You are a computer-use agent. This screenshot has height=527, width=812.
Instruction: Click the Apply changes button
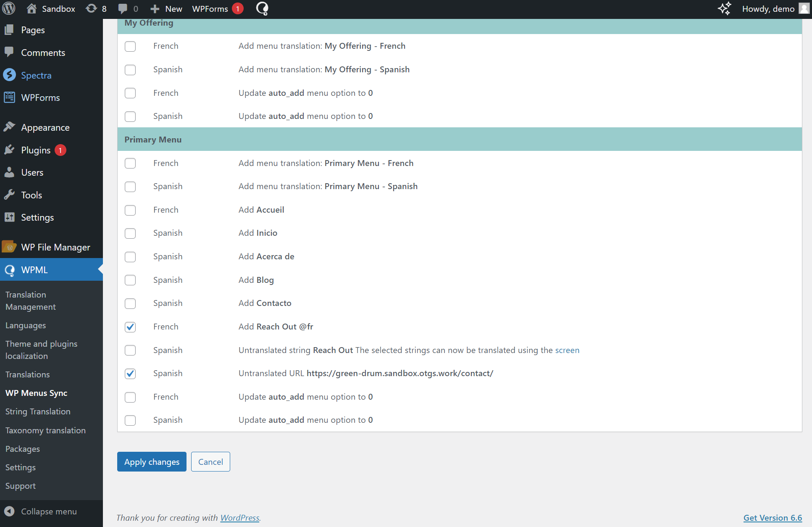click(152, 461)
